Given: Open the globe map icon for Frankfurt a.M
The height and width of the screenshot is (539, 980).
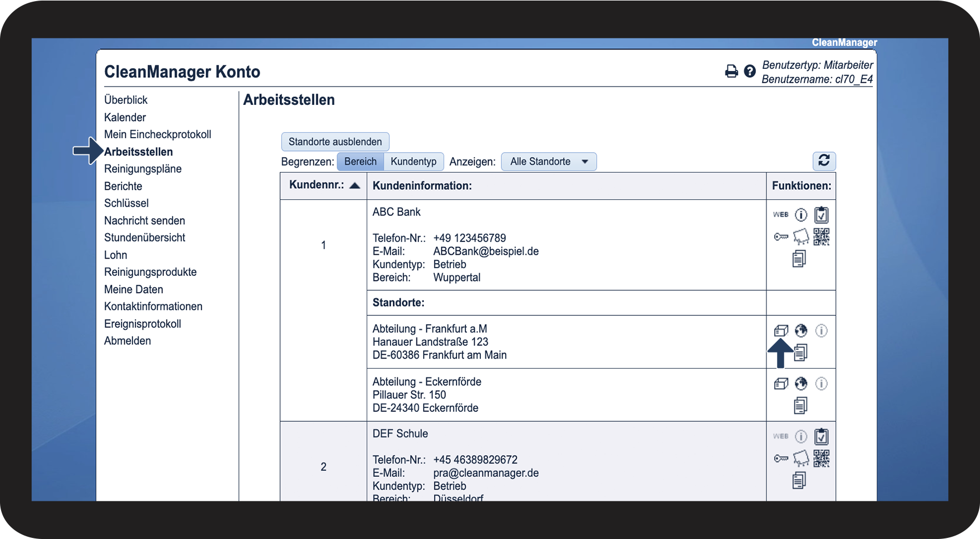Looking at the screenshot, I should click(801, 331).
